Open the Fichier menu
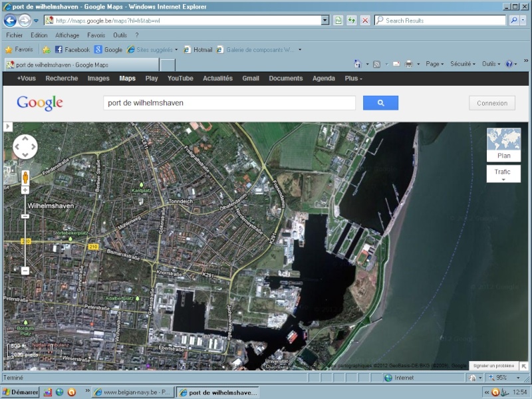The height and width of the screenshot is (399, 532). click(14, 35)
